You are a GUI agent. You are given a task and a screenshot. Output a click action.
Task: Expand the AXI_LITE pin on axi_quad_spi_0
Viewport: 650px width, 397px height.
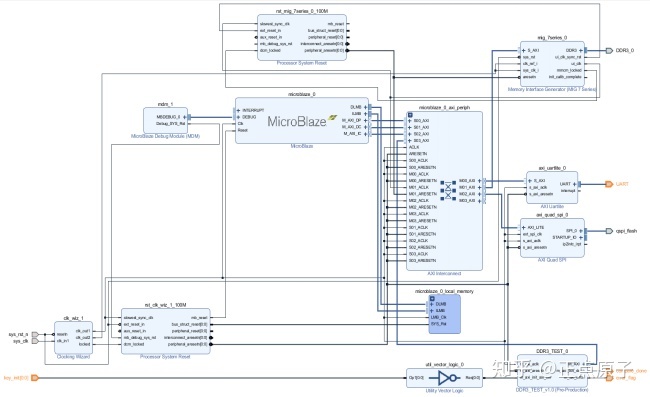coord(524,228)
